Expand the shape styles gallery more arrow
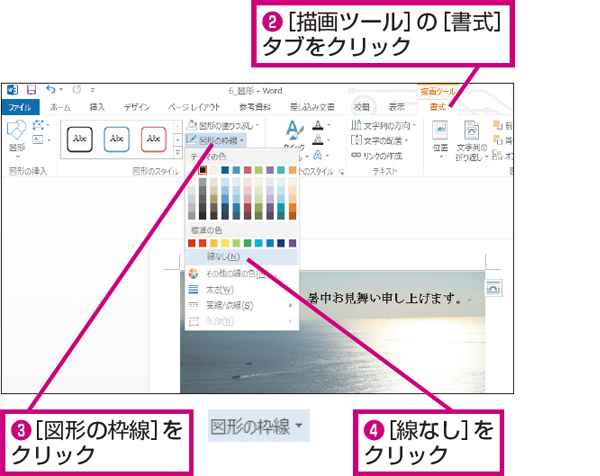 (176, 152)
